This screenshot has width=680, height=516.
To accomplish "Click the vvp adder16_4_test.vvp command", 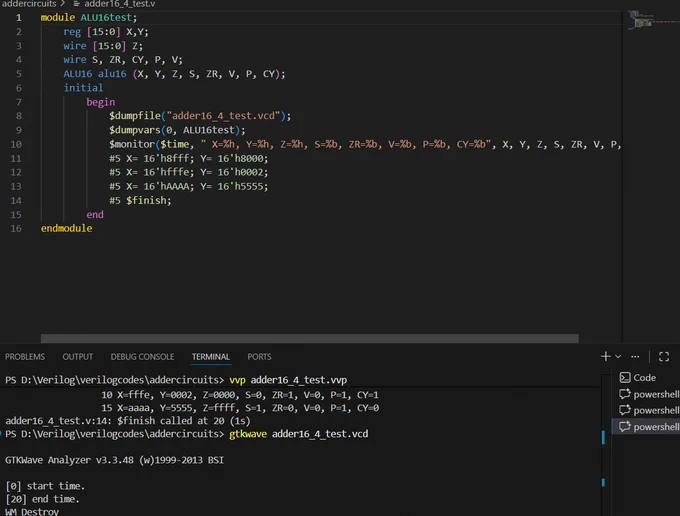I will (x=288, y=380).
